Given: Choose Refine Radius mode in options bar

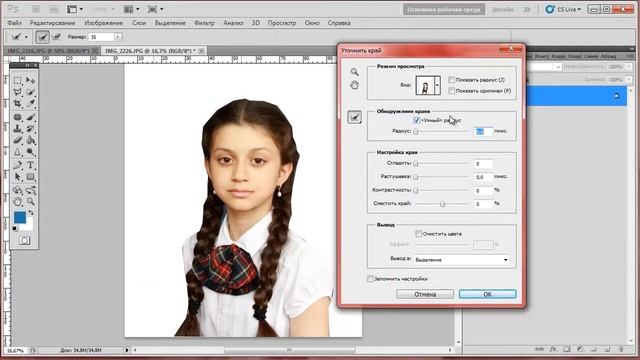Looking at the screenshot, I should (x=42, y=37).
